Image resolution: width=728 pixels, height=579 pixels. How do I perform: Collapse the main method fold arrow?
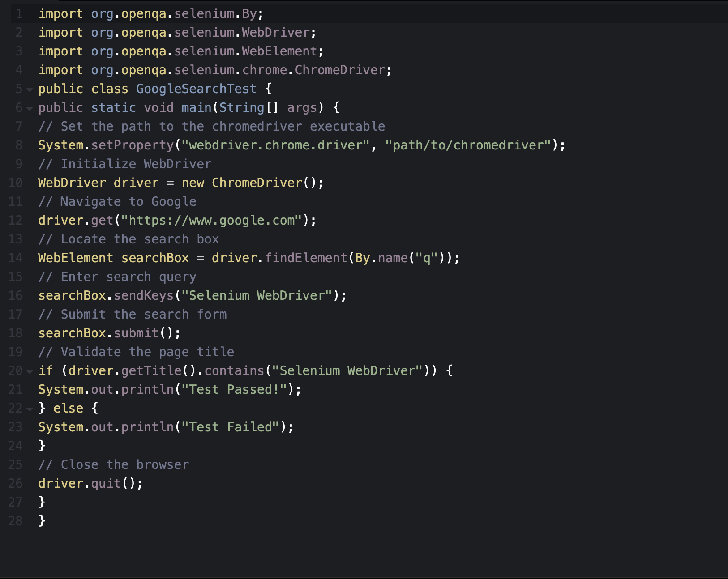30,108
